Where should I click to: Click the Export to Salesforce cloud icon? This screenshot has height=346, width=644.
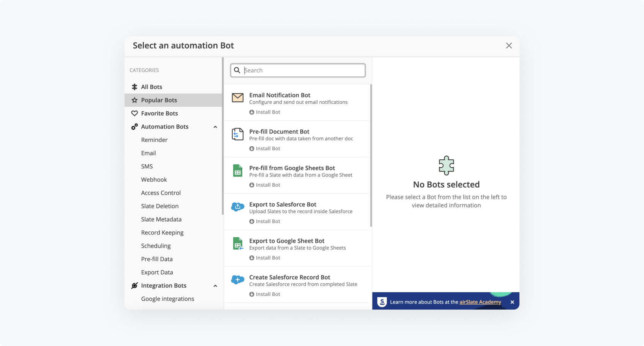238,207
